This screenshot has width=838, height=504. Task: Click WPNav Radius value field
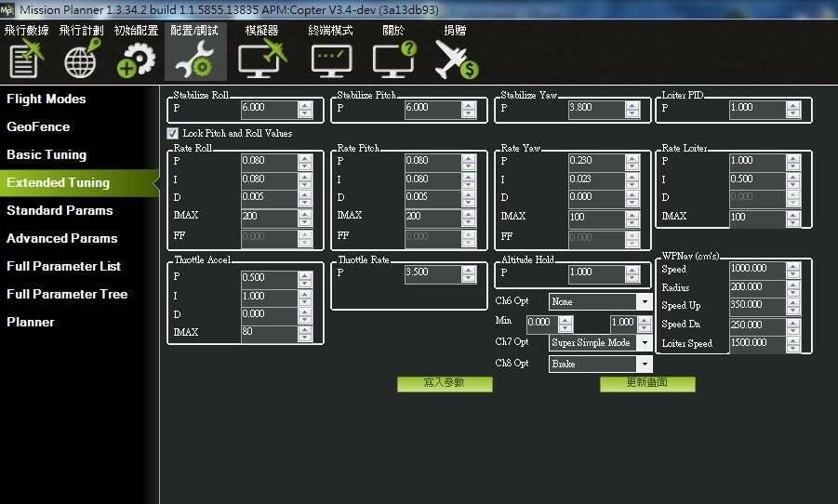click(x=757, y=288)
